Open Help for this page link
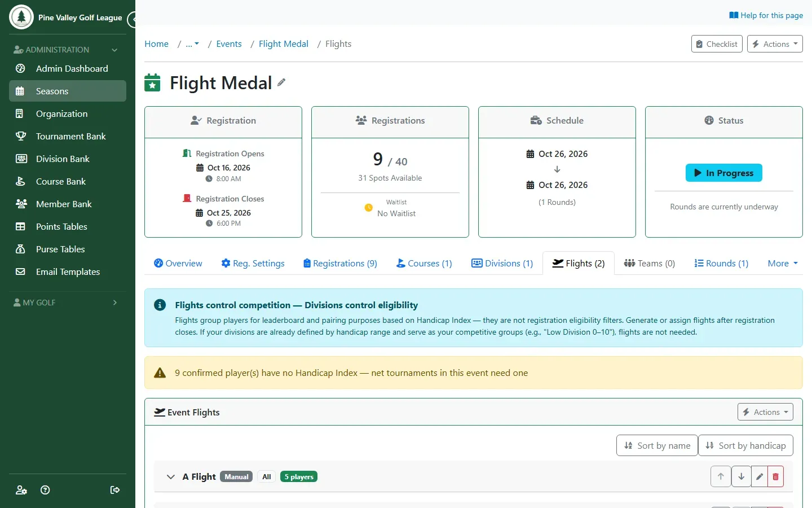Image resolution: width=812 pixels, height=508 pixels. (x=766, y=15)
